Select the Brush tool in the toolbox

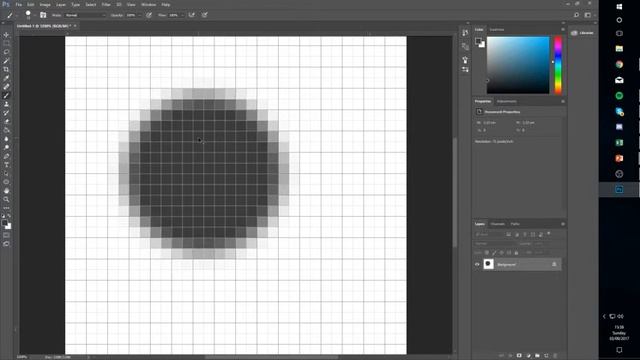click(x=6, y=96)
